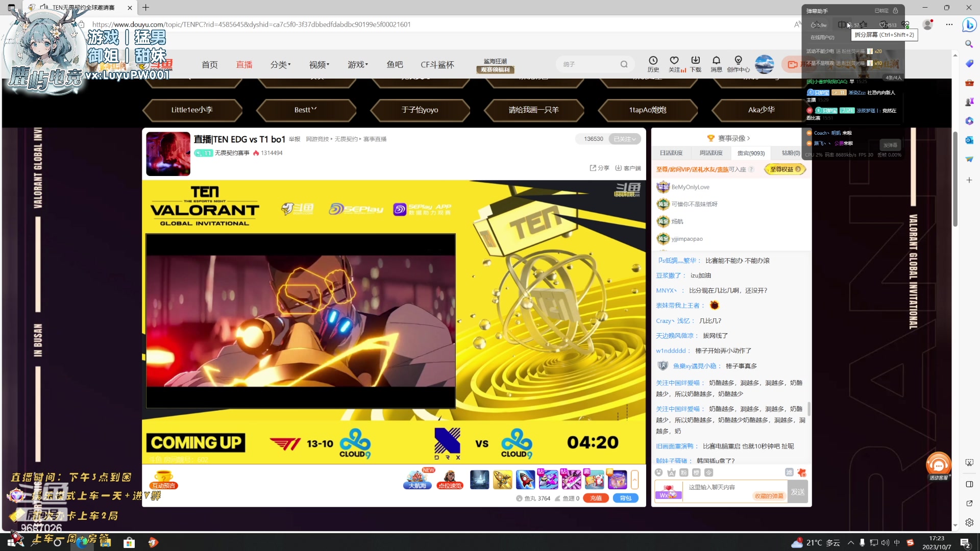
Task: Click the 粉 fan barrage icon
Action: [x=683, y=472]
